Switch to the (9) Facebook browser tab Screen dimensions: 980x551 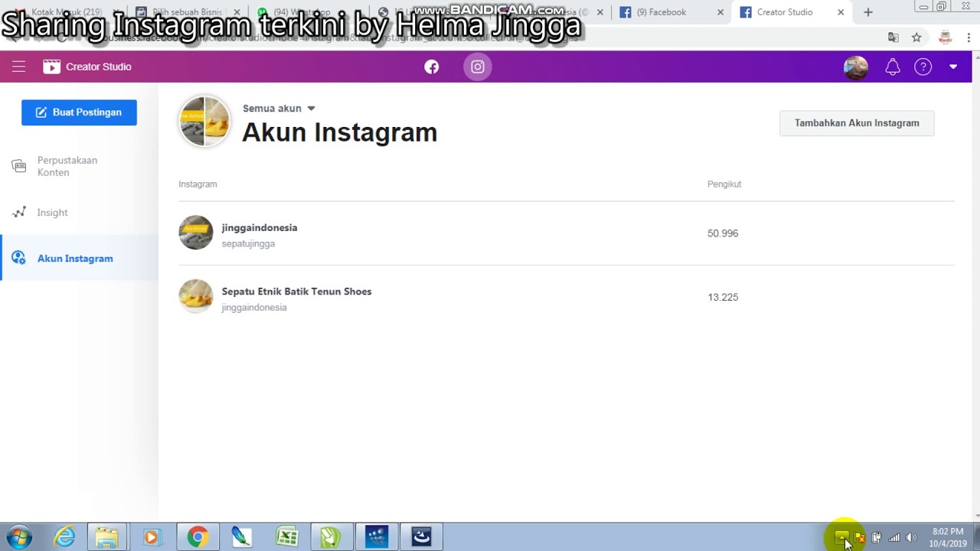click(x=671, y=12)
